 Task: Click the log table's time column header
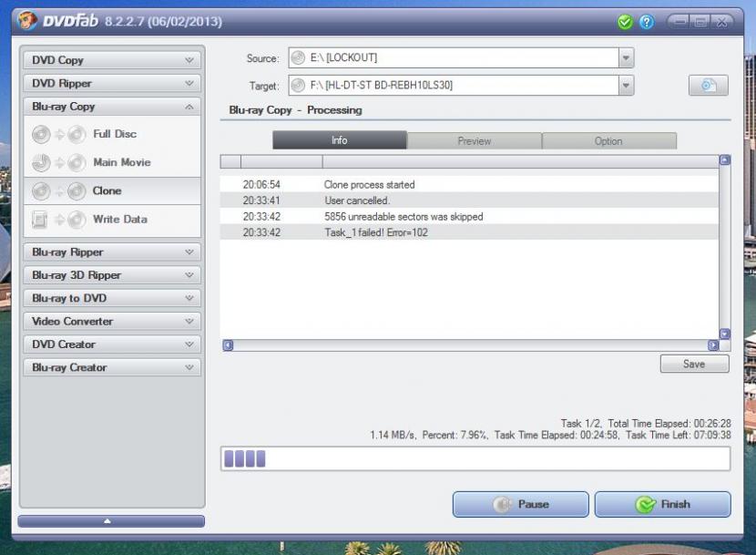click(x=281, y=161)
